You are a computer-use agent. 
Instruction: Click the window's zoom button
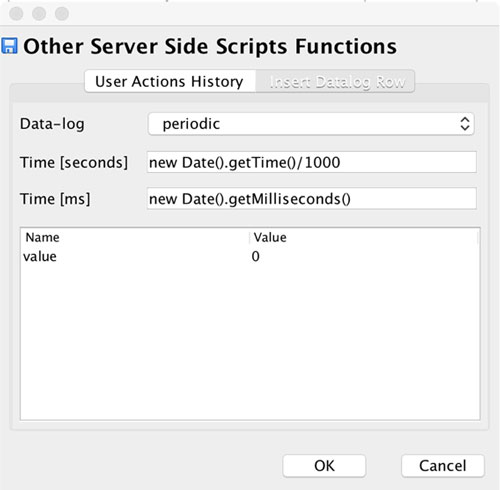tap(62, 14)
